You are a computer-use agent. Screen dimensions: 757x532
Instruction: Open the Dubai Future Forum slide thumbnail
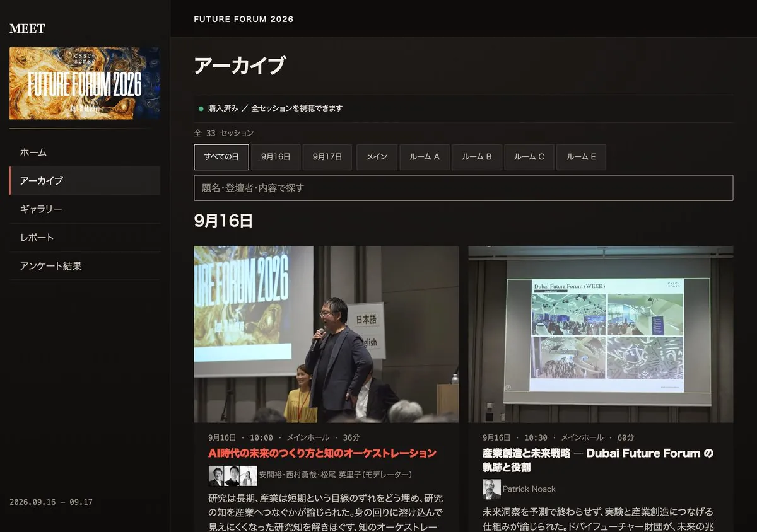pyautogui.click(x=601, y=334)
